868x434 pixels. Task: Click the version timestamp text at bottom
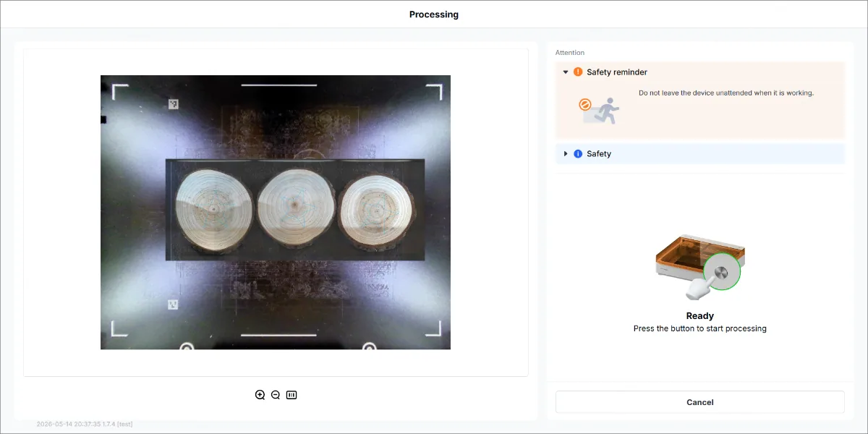tap(85, 424)
